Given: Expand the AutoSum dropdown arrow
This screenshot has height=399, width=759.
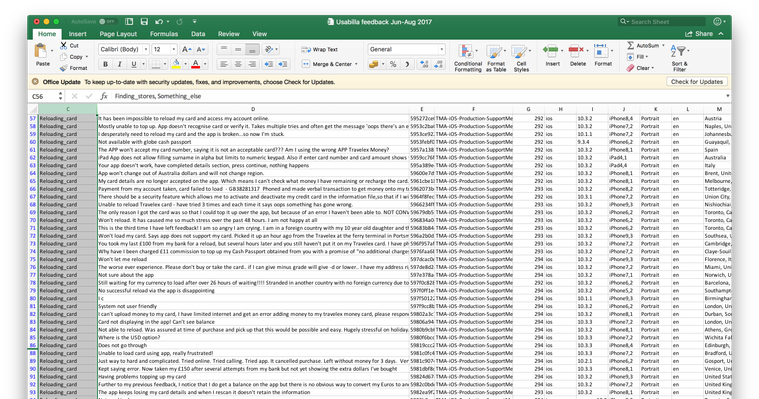Looking at the screenshot, I should [663, 46].
